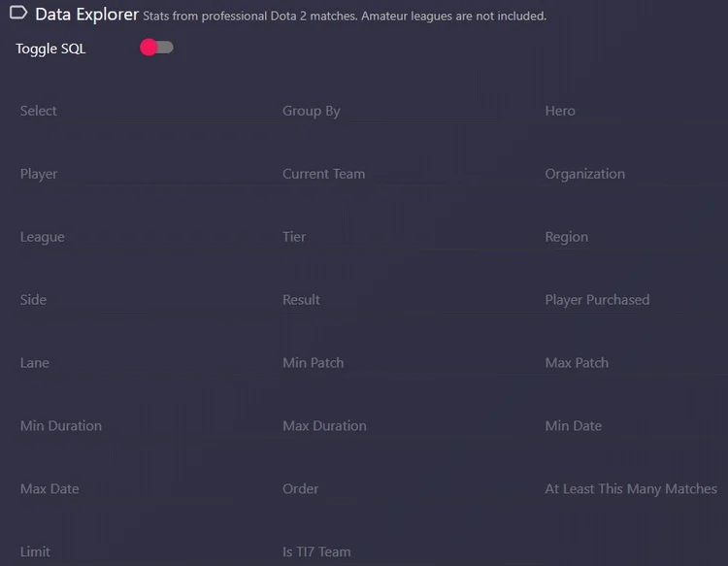
Task: Open the Hero field
Action: pyautogui.click(x=635, y=111)
